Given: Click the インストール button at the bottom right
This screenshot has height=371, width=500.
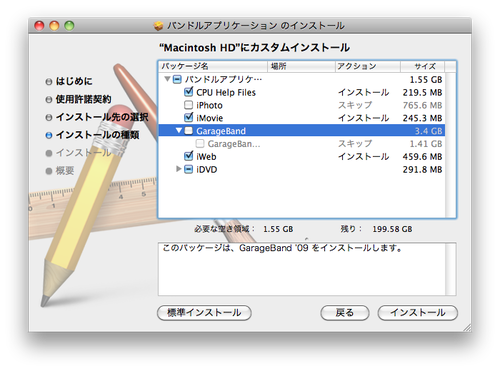Looking at the screenshot, I should click(x=418, y=313).
